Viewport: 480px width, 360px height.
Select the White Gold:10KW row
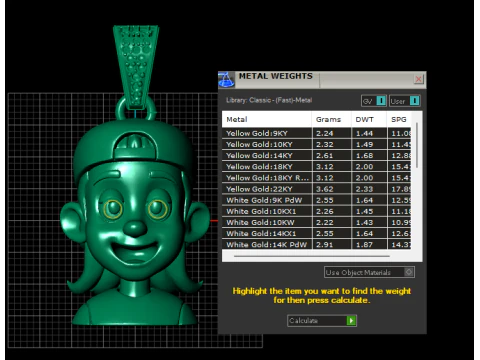coord(316,222)
